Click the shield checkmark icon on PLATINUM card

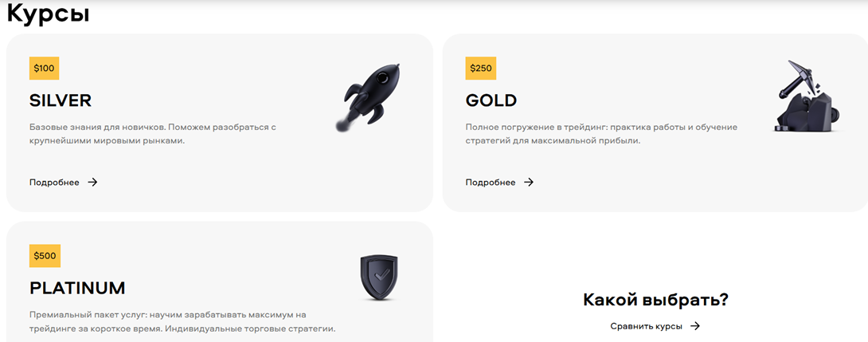(x=378, y=277)
